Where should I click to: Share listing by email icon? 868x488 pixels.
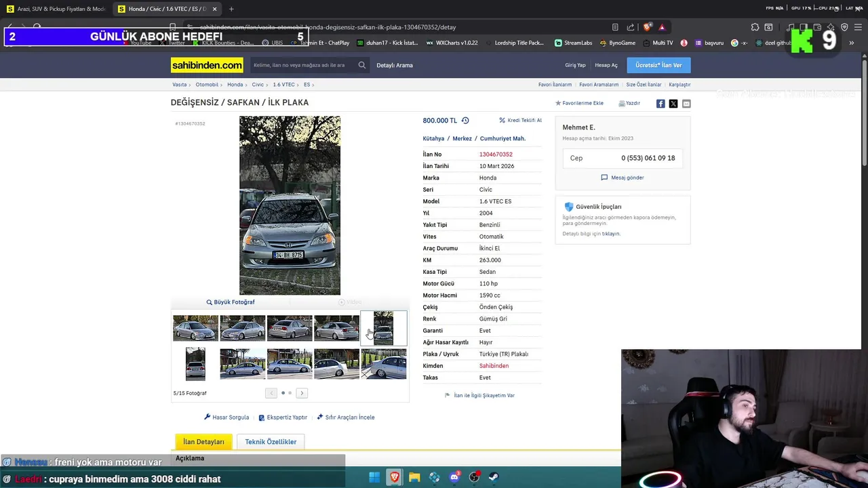pos(686,104)
